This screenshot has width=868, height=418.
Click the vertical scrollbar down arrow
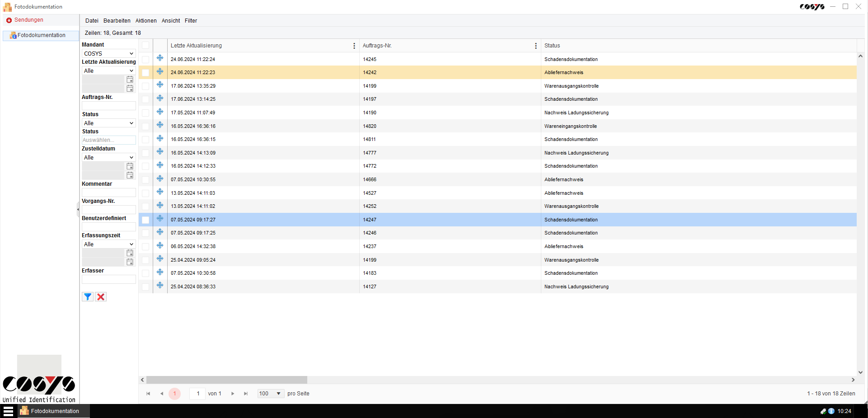click(860, 372)
